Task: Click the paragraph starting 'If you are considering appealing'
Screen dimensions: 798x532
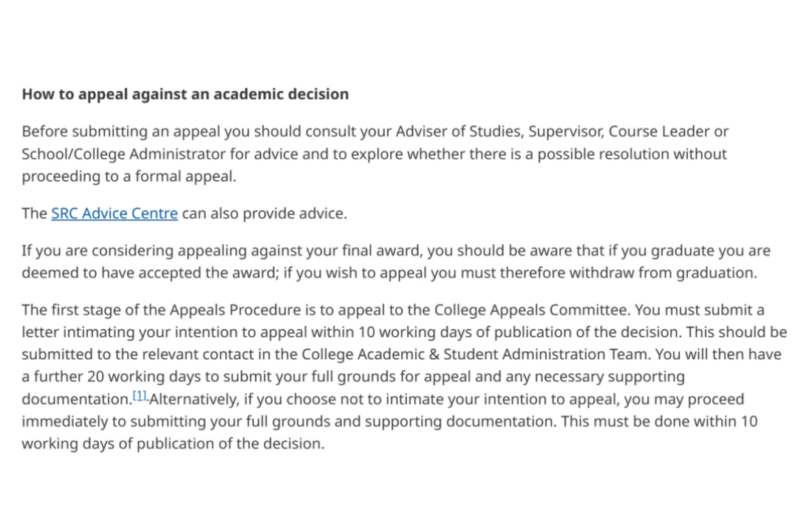Action: pyautogui.click(x=396, y=262)
